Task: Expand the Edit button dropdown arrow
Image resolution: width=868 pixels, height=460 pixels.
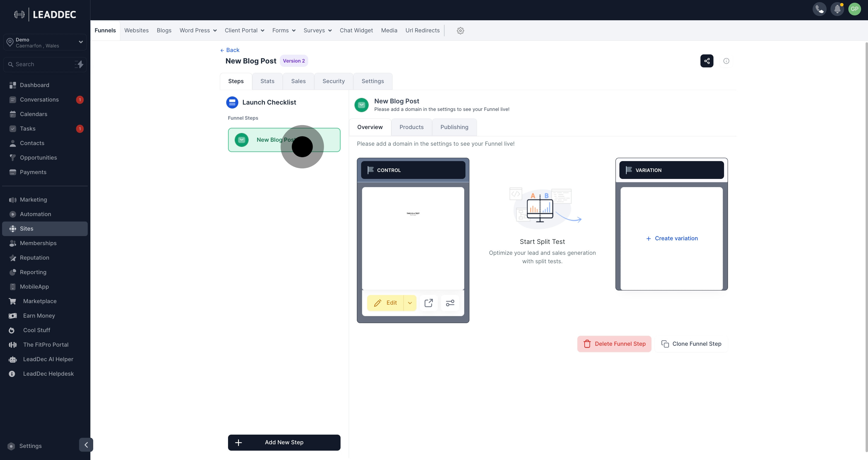Action: tap(410, 303)
